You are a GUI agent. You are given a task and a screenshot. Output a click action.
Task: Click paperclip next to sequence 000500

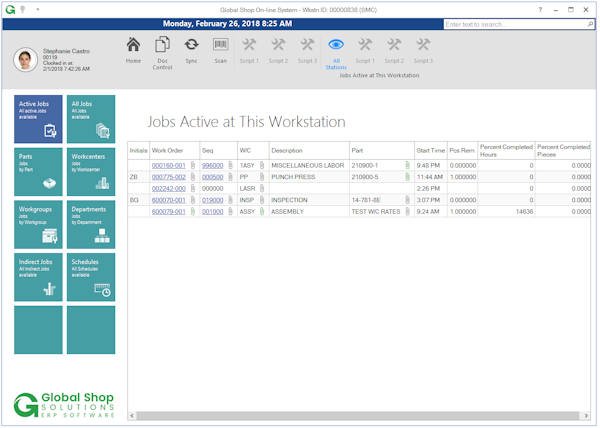tap(230, 177)
